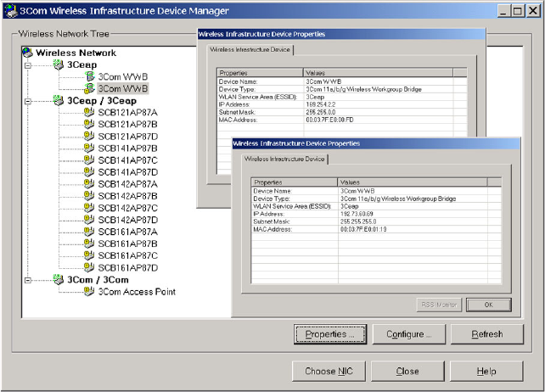Click the Help button
Image resolution: width=545 pixels, height=392 pixels.
click(x=486, y=371)
